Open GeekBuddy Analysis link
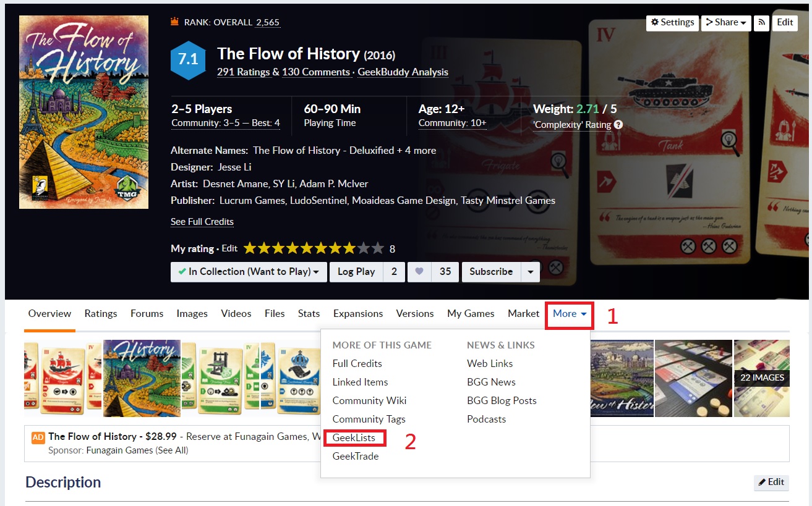Screen dimensions: 812x506 (403, 72)
